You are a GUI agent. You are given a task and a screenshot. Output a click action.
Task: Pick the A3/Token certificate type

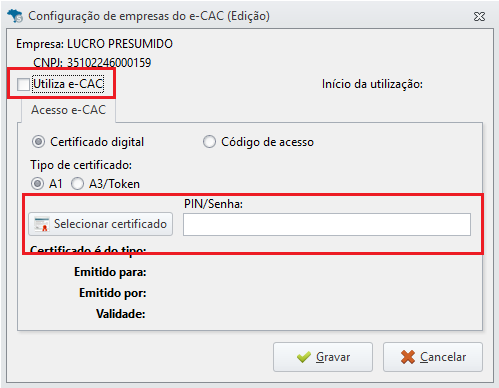pyautogui.click(x=77, y=184)
